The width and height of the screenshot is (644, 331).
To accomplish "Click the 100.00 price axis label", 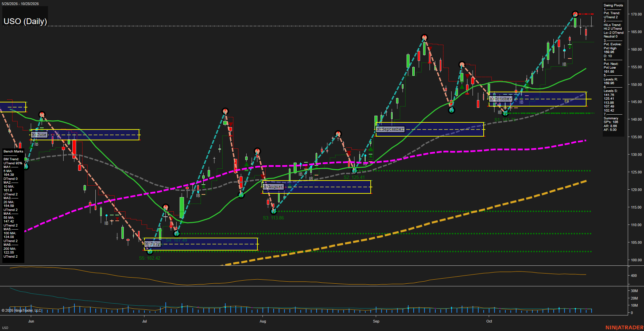I will pos(636,260).
